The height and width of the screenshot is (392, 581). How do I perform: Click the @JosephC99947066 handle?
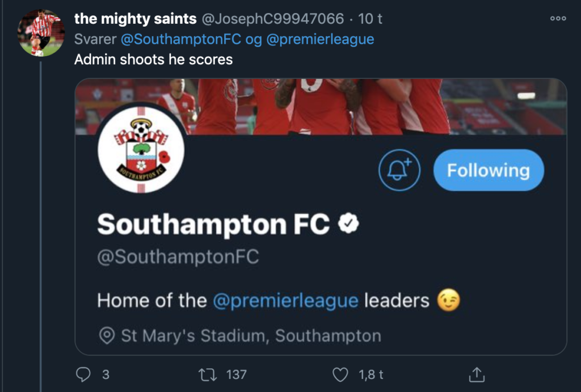click(272, 19)
